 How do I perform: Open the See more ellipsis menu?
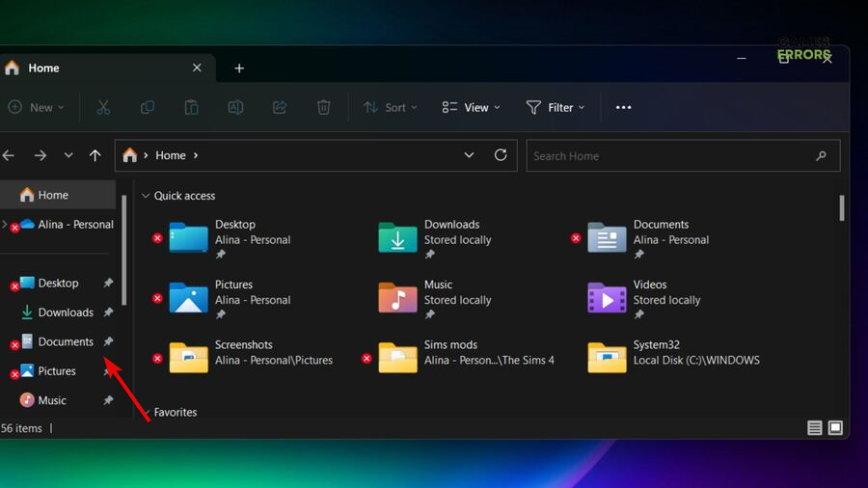[623, 107]
